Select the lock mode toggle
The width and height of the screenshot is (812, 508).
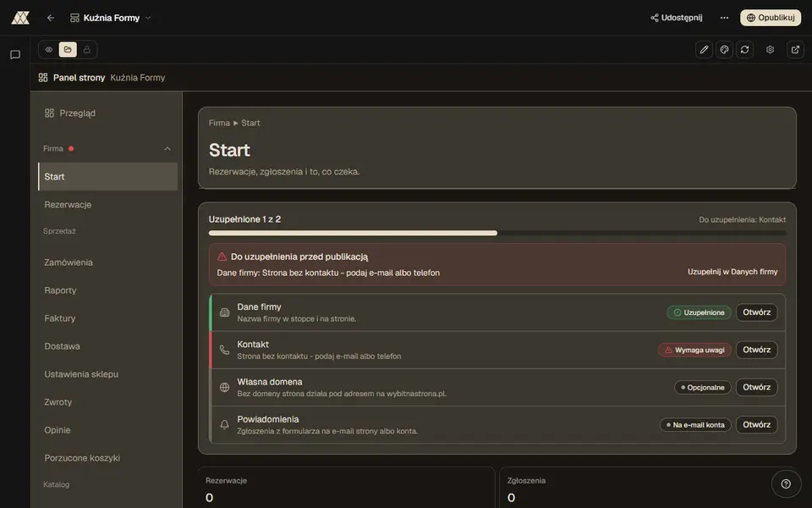click(x=87, y=50)
